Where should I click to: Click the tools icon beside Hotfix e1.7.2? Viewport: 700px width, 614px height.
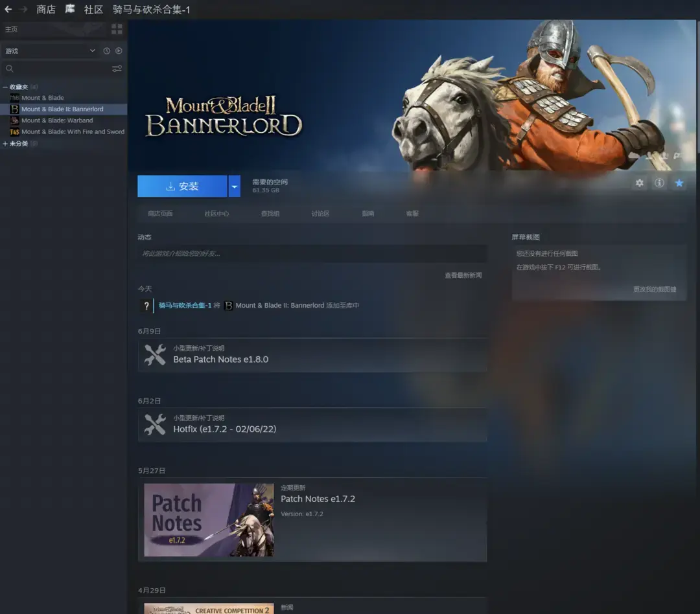(x=155, y=425)
